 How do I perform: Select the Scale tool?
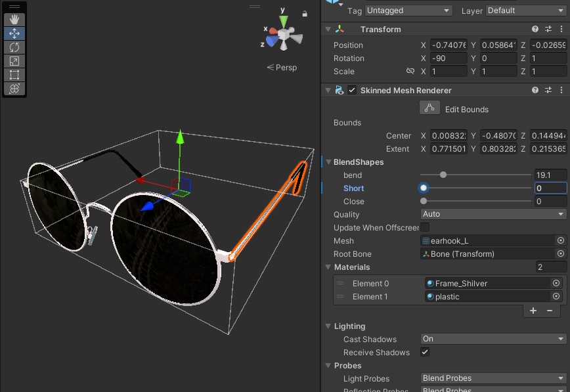tap(14, 61)
